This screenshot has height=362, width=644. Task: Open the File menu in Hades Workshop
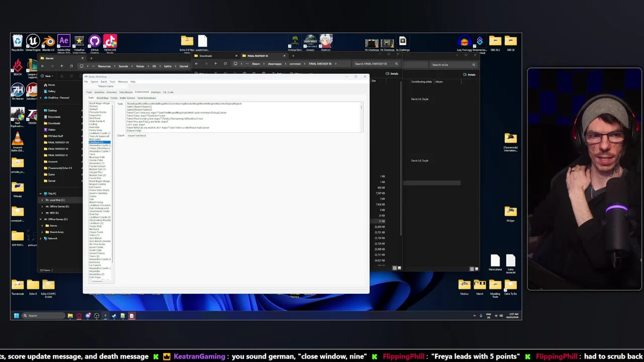[x=86, y=81]
